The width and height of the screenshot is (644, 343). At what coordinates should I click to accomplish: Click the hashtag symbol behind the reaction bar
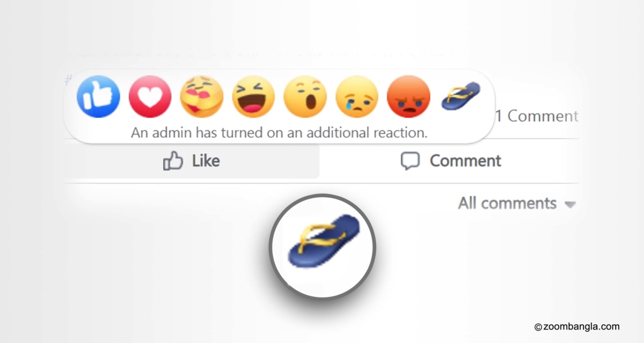68,80
